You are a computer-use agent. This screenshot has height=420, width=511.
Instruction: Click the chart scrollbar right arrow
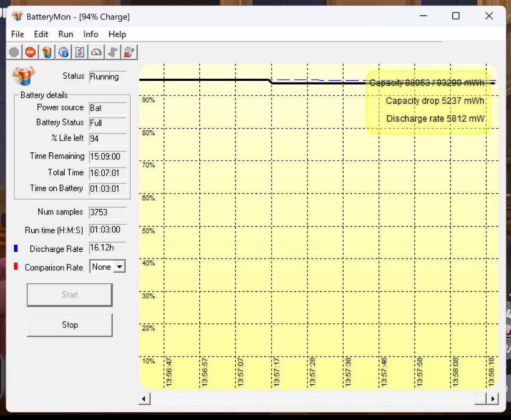493,399
